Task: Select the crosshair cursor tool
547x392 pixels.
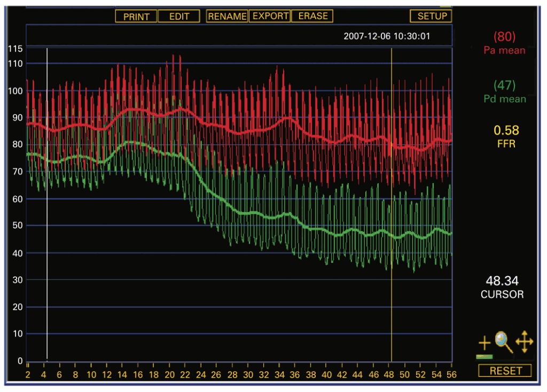Action: point(485,343)
